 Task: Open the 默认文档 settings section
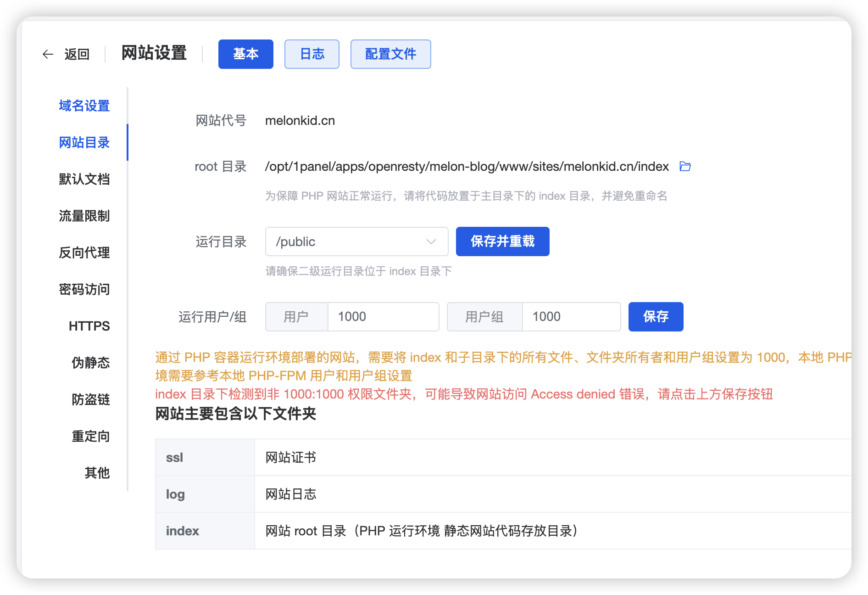83,179
